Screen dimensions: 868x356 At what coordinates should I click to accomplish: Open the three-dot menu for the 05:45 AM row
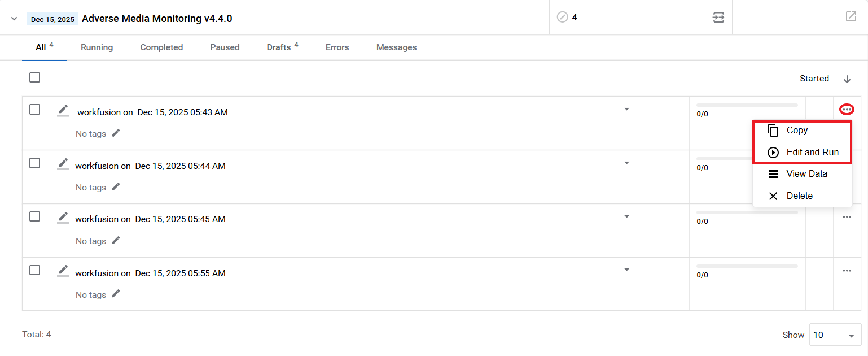[x=847, y=217]
